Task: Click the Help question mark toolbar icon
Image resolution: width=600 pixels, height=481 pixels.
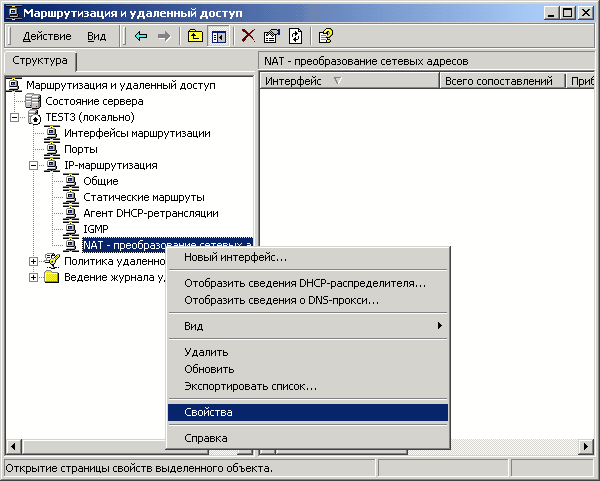Action: 325,36
